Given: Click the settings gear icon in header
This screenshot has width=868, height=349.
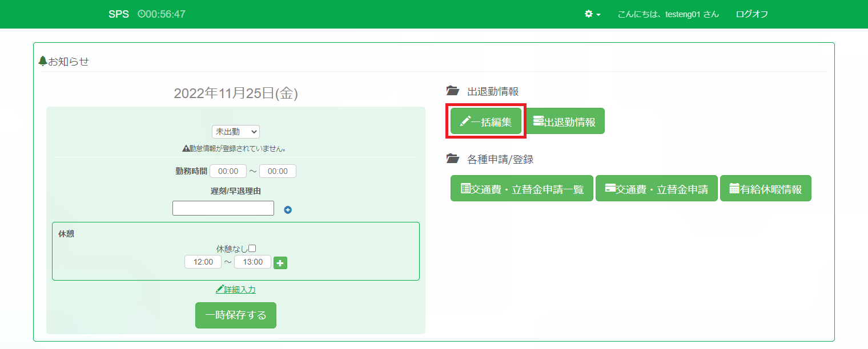Looking at the screenshot, I should (589, 14).
